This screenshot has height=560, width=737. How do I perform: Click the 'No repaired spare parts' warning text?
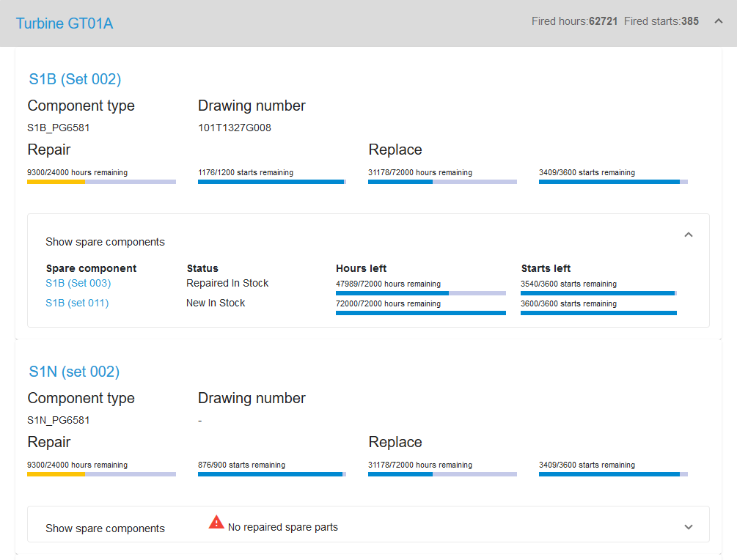(x=283, y=527)
